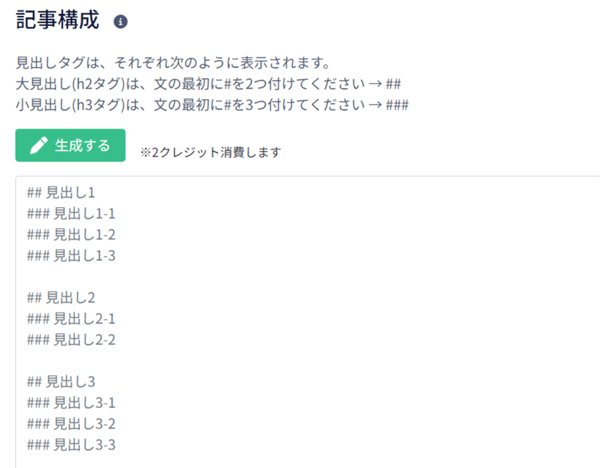Click the ### 見出し1-3 line in the textarea
Image resolution: width=600 pixels, height=468 pixels.
(x=71, y=256)
